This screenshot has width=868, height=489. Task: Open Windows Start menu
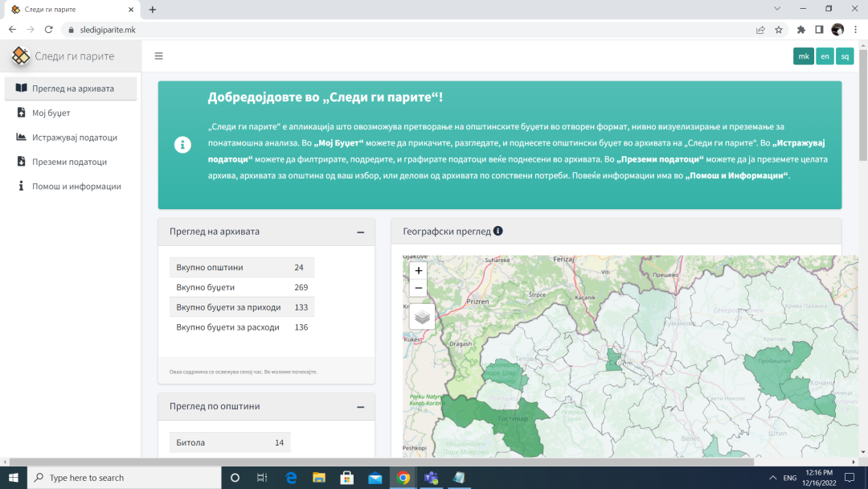click(14, 478)
